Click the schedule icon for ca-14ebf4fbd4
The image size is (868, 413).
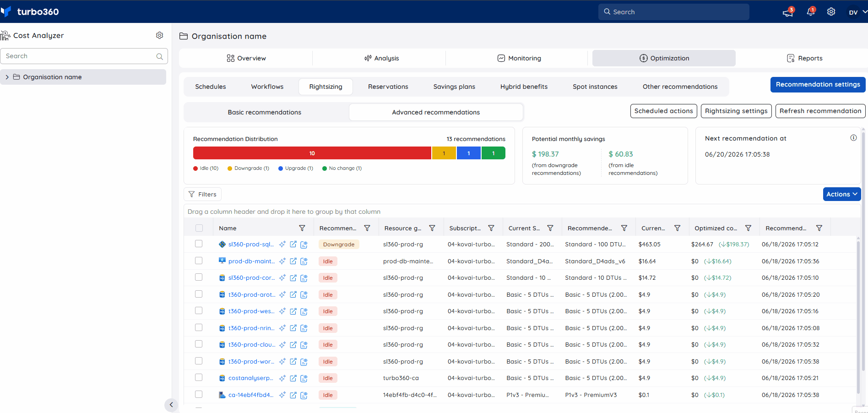point(304,395)
